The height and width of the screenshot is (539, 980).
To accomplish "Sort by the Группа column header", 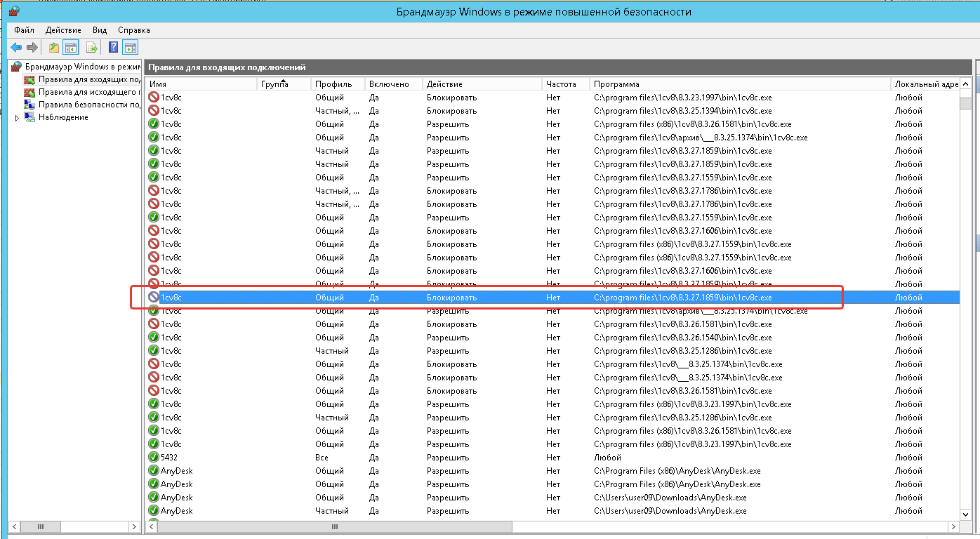I will [274, 84].
